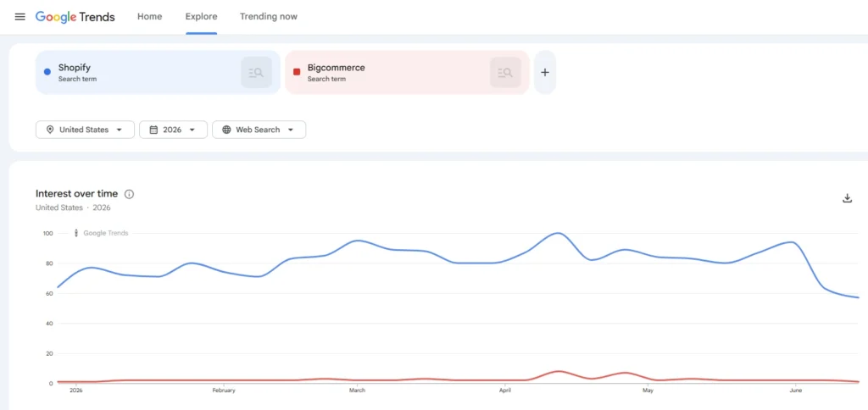Click Bigcommerce's search-term options icon
This screenshot has height=410, width=868.
coord(505,73)
